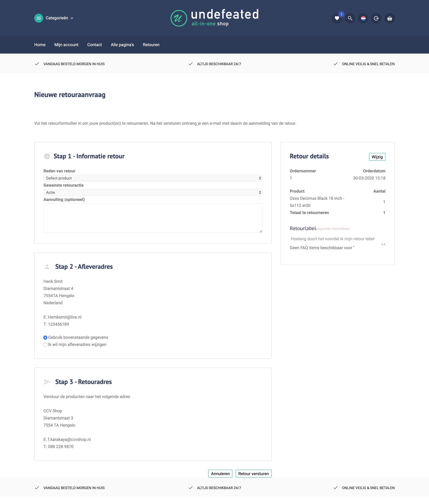
Task: Click the top ALTIJD BESCHIKBAAR 24/7 checkmark
Action: coord(191,64)
